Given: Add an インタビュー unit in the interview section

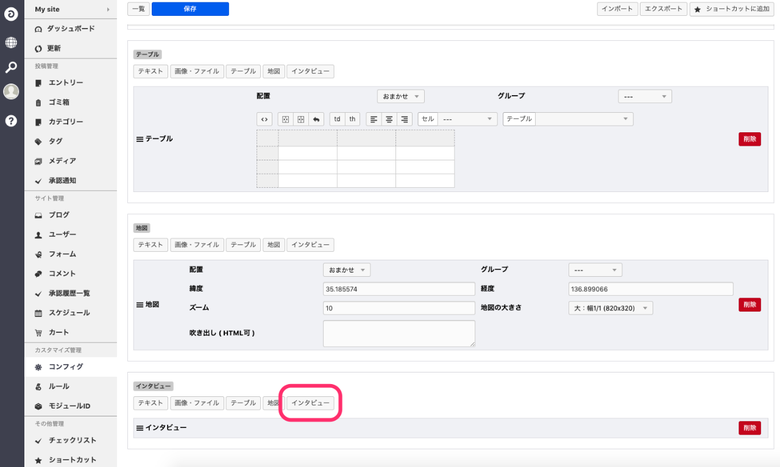Looking at the screenshot, I should tap(310, 403).
